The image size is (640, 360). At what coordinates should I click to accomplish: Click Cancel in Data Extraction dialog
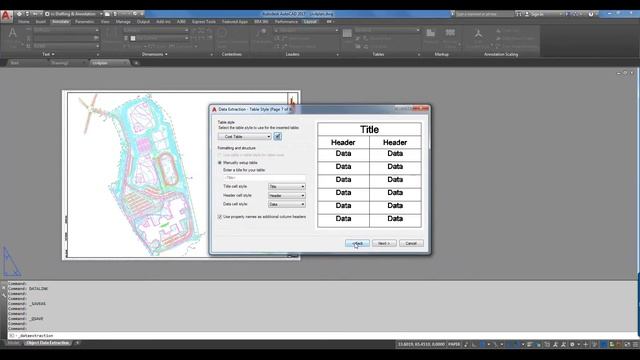click(x=411, y=243)
